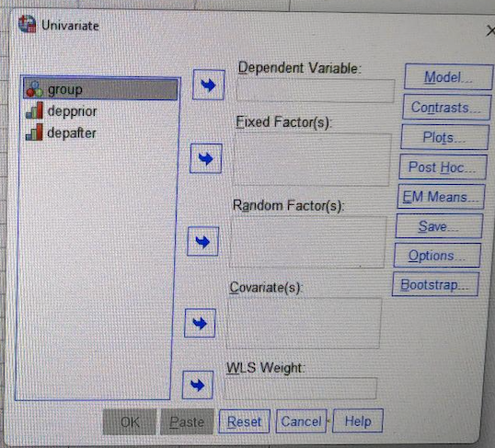Open the Options... dialog
Viewport: 495px width, 448px height.
(437, 255)
